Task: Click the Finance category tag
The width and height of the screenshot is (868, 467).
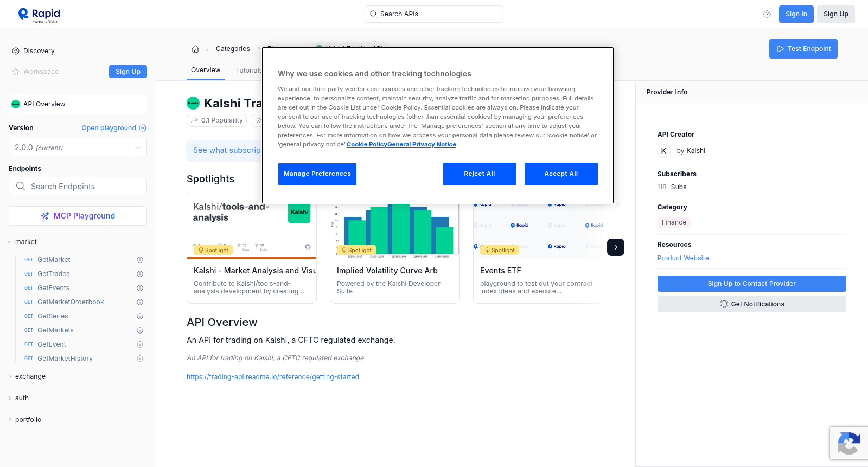Action: tap(674, 222)
